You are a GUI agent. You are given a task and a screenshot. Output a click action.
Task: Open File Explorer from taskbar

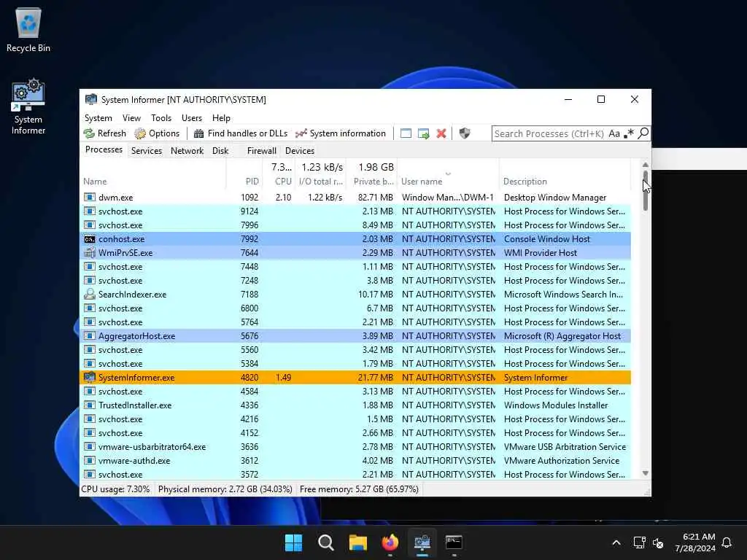coord(357,542)
